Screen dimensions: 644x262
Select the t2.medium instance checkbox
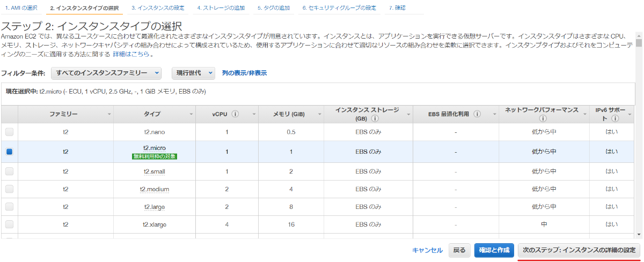(9, 189)
